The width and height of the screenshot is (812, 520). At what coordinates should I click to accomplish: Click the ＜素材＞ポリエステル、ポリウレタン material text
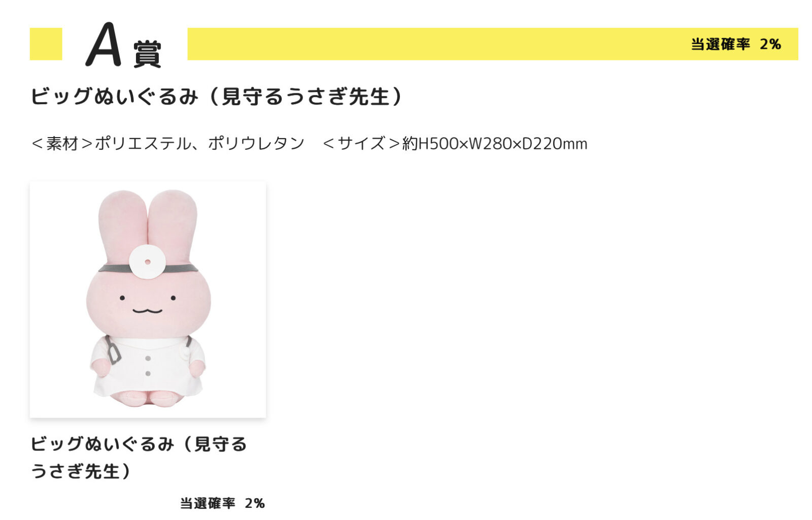(167, 144)
